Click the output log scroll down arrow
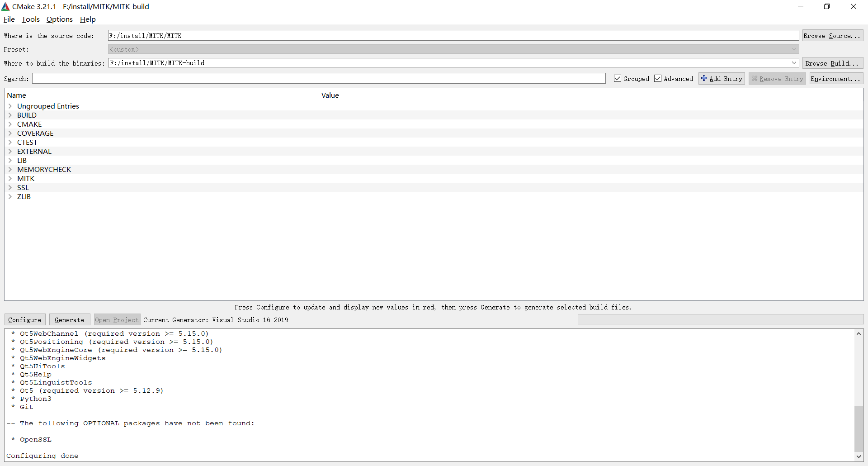The height and width of the screenshot is (466, 868). click(x=859, y=456)
